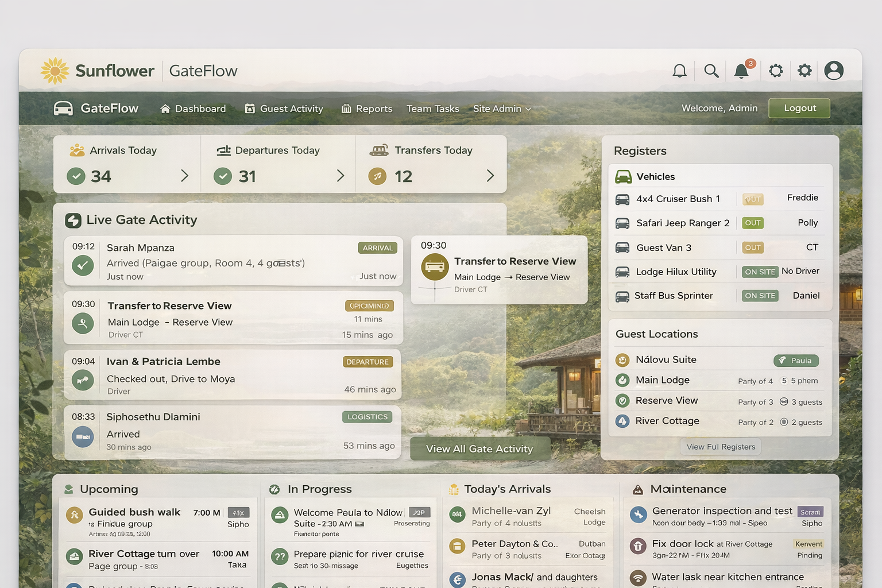Screen dimensions: 882x588
Task: Toggle Guest Van 3 OUT status
Action: point(752,247)
